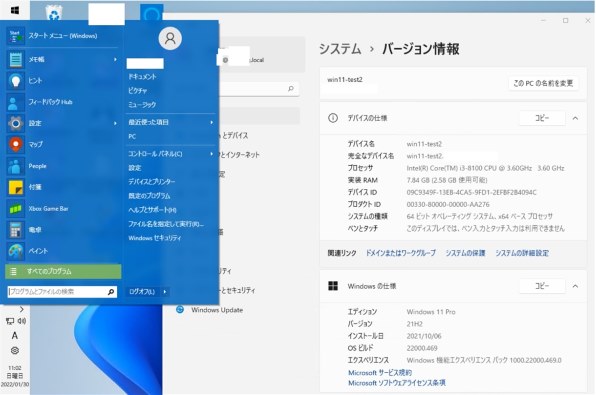The width and height of the screenshot is (596, 395).
Task: Click the user account avatar icon
Action: [x=170, y=38]
